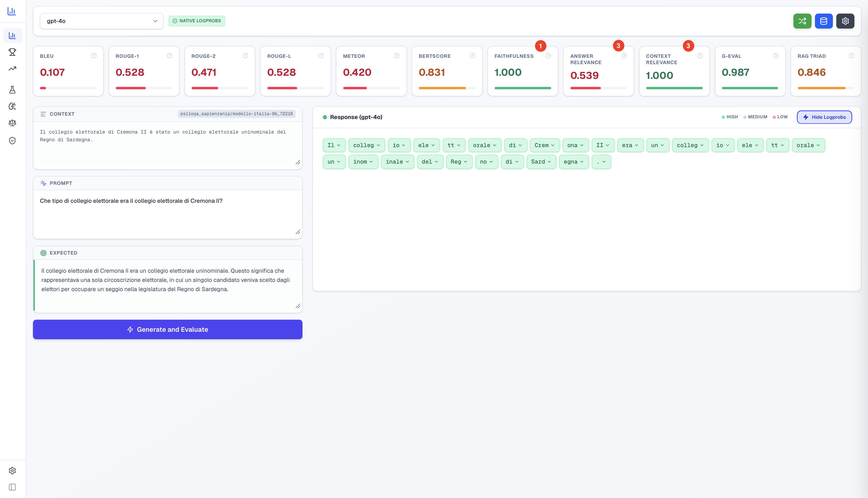Select the bar chart evaluation sidebar tab
Screen dimensions: 868x498
tap(12, 36)
